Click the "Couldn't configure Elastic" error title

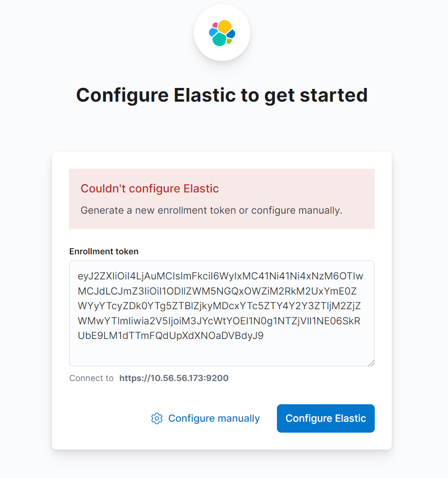[150, 189]
